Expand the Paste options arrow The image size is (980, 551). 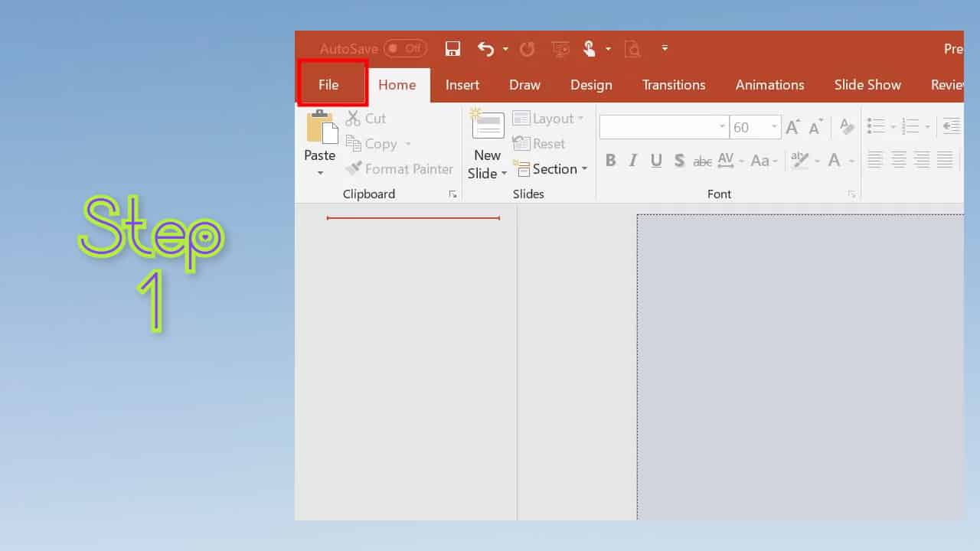point(320,173)
